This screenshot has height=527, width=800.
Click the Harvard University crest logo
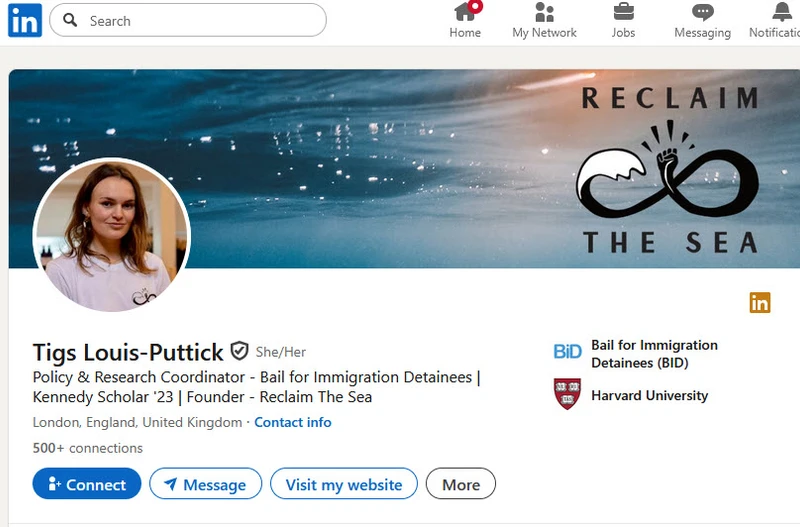[567, 394]
